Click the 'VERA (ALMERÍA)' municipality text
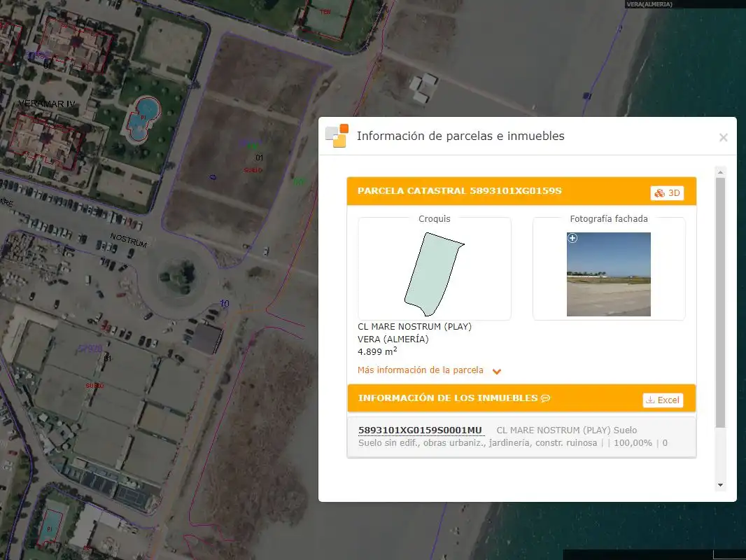 [393, 339]
